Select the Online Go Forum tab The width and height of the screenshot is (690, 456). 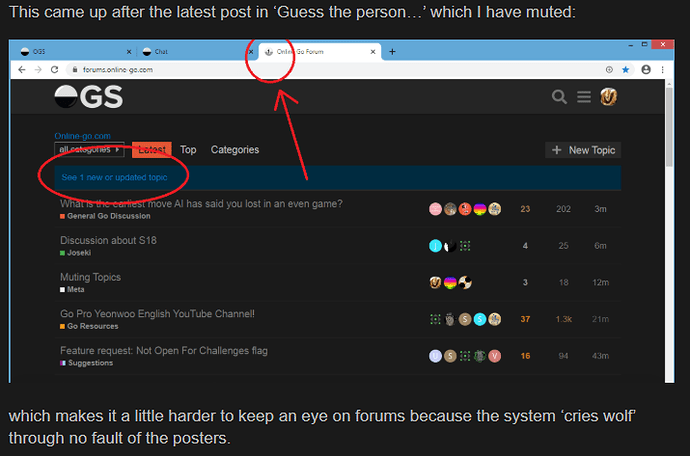coord(319,51)
